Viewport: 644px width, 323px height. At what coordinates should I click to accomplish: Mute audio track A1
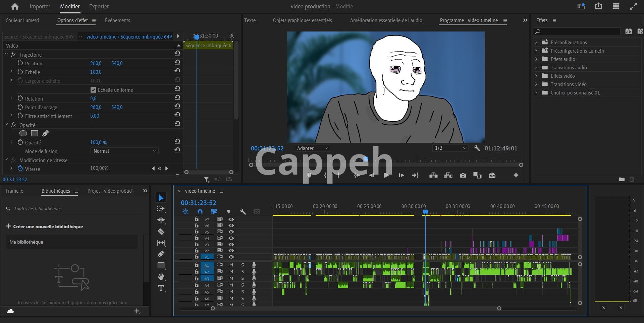(231, 265)
